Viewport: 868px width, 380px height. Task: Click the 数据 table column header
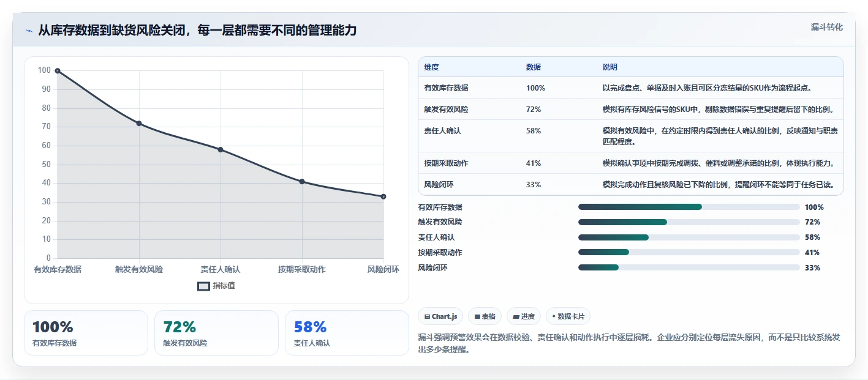[x=534, y=67]
